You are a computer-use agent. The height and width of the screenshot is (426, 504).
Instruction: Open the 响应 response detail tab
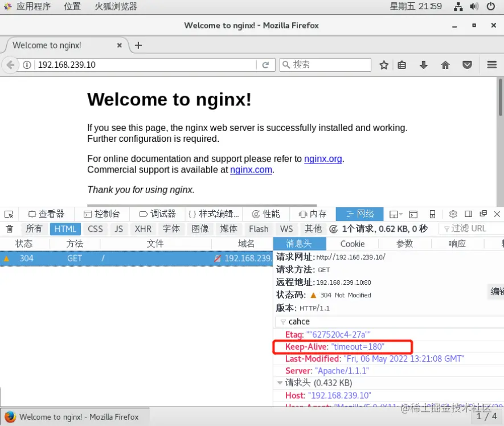(x=457, y=244)
